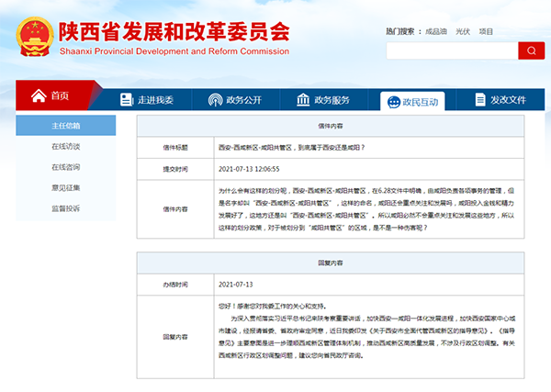This screenshot has width=551, height=392.
Task: Click the red search magnifier button
Action: [x=530, y=50]
